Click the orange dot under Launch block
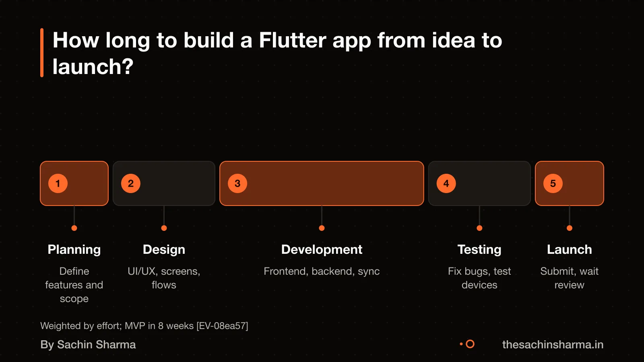644x362 pixels. (569, 228)
